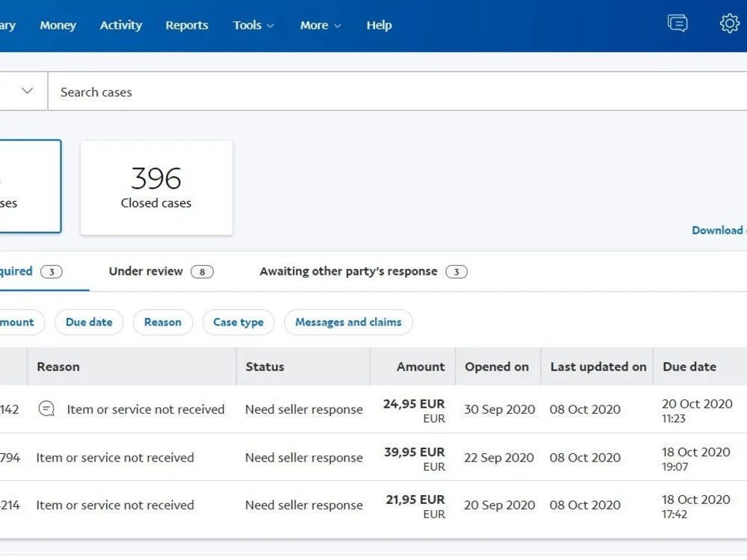The image size is (747, 560).
Task: Click the 21,95 EUR amount
Action: pyautogui.click(x=415, y=500)
